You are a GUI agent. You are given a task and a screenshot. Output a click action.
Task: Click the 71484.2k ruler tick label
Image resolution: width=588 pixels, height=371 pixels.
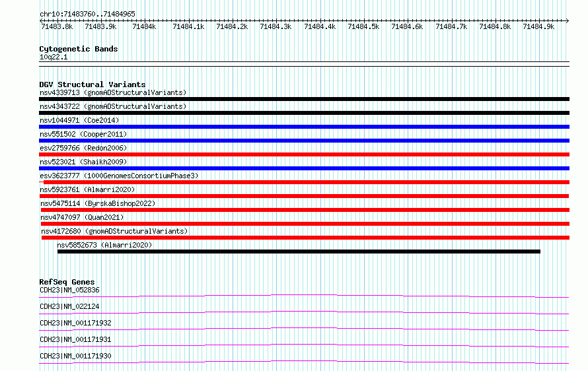tap(232, 26)
